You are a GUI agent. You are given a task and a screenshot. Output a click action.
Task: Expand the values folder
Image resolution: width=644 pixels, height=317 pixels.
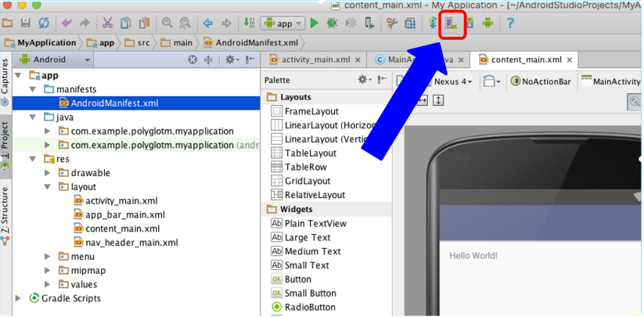(x=48, y=285)
